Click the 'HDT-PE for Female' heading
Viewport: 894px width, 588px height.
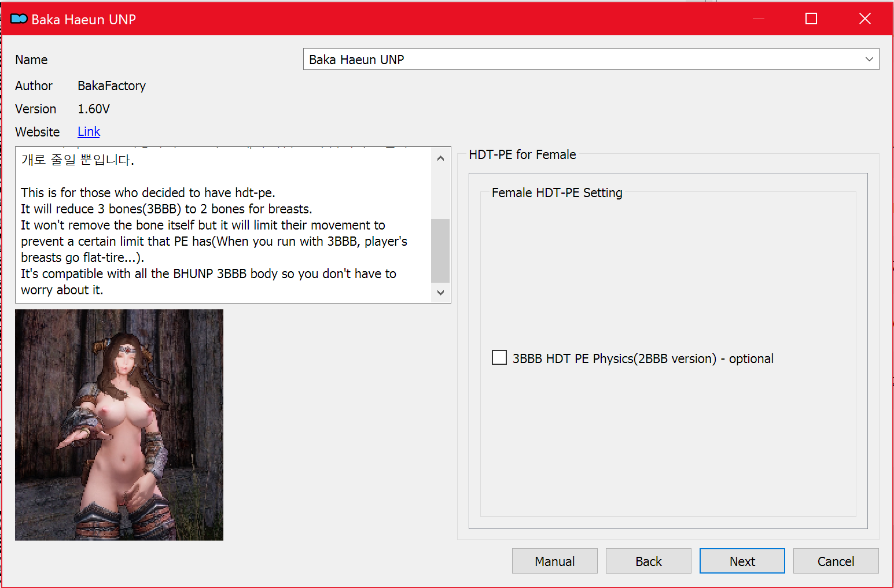pos(522,154)
